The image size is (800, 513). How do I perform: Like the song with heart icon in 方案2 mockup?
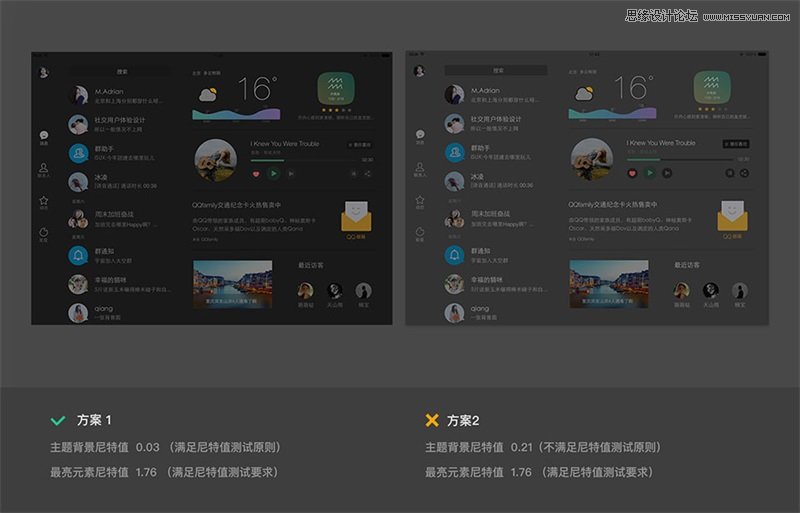[632, 174]
